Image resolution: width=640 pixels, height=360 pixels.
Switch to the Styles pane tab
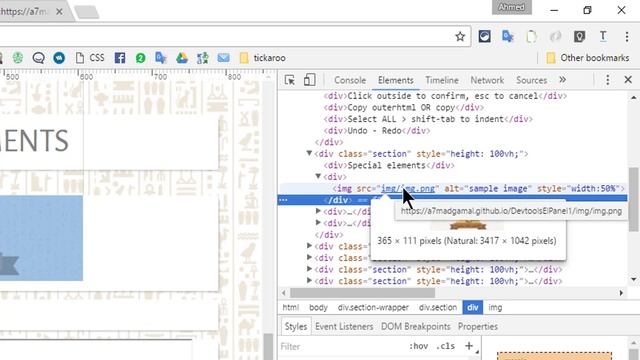point(296,327)
